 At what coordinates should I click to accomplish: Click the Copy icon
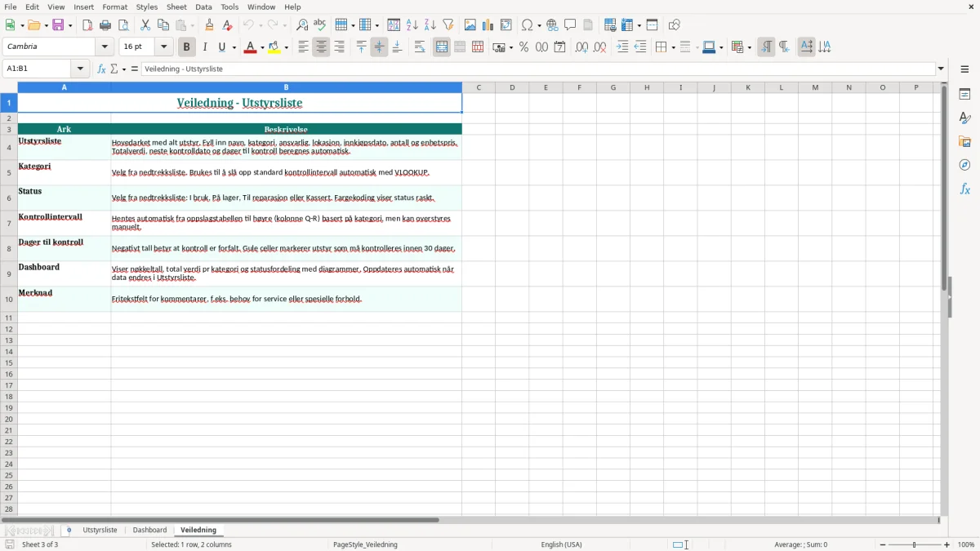click(x=163, y=25)
